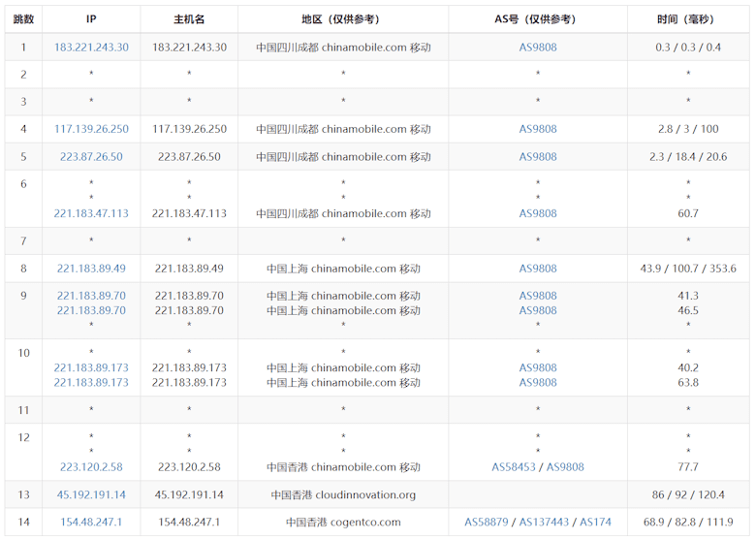Click AS9808 link beside AS58453

tap(565, 466)
